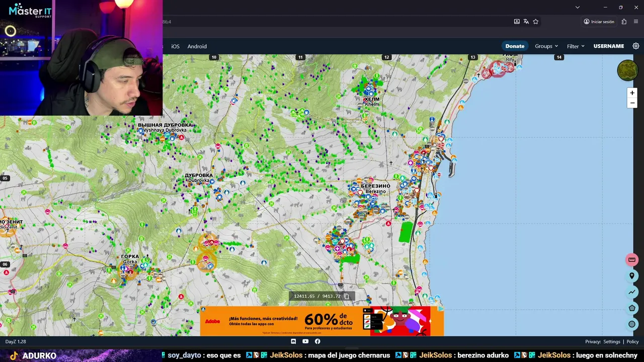Click the Vyshnaya Dubrovka label
Image resolution: width=644 pixels, height=362 pixels.
point(165,127)
